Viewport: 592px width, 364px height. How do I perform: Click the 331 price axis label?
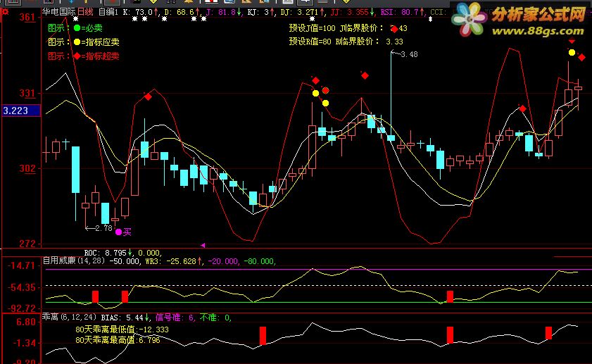point(27,93)
